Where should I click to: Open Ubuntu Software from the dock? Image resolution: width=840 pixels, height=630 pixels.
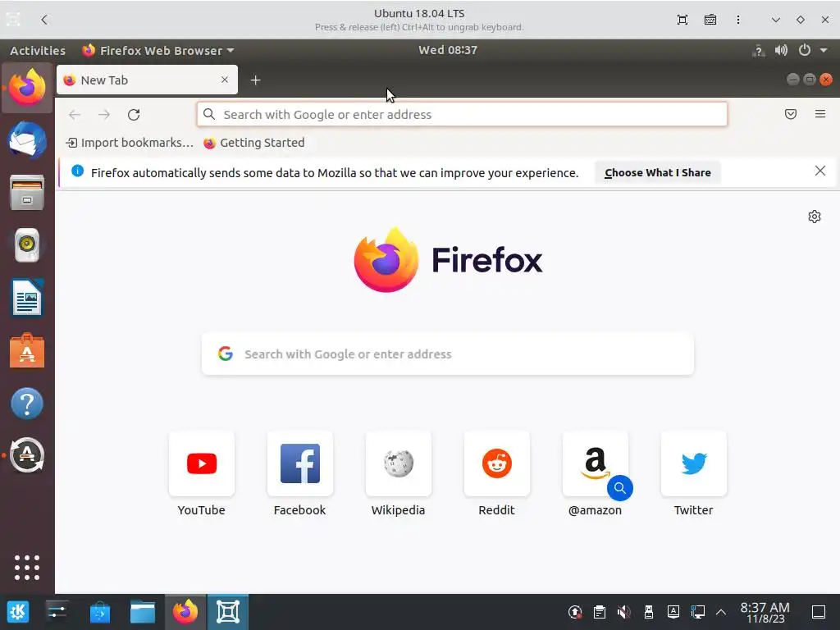(x=27, y=351)
